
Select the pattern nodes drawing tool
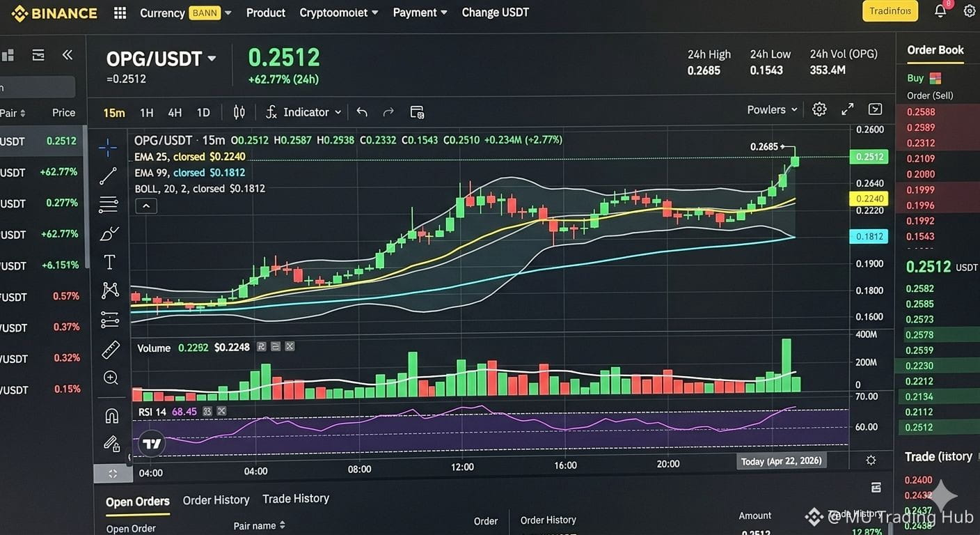[110, 290]
